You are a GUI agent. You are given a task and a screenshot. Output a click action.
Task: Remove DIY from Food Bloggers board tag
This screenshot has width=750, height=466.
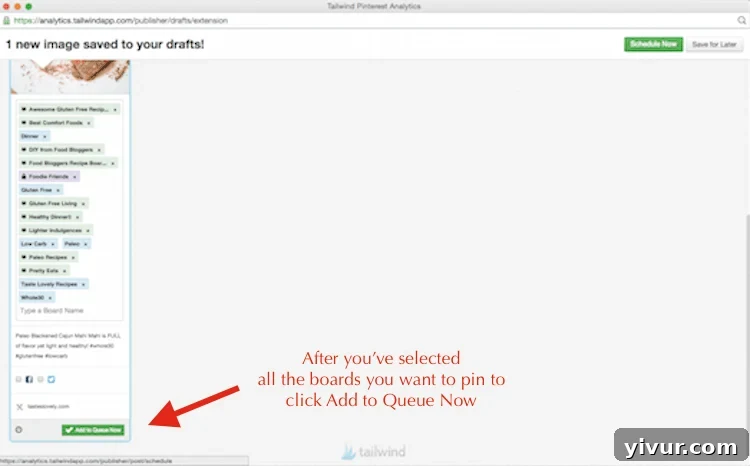click(x=99, y=150)
